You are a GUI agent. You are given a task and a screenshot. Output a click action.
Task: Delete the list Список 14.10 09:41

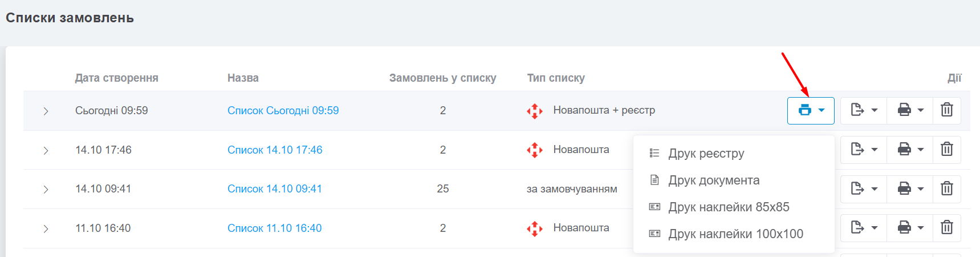click(x=946, y=188)
